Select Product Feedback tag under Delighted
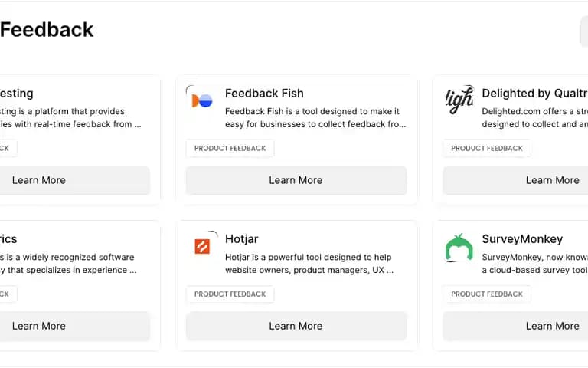This screenshot has height=368, width=588. (487, 148)
